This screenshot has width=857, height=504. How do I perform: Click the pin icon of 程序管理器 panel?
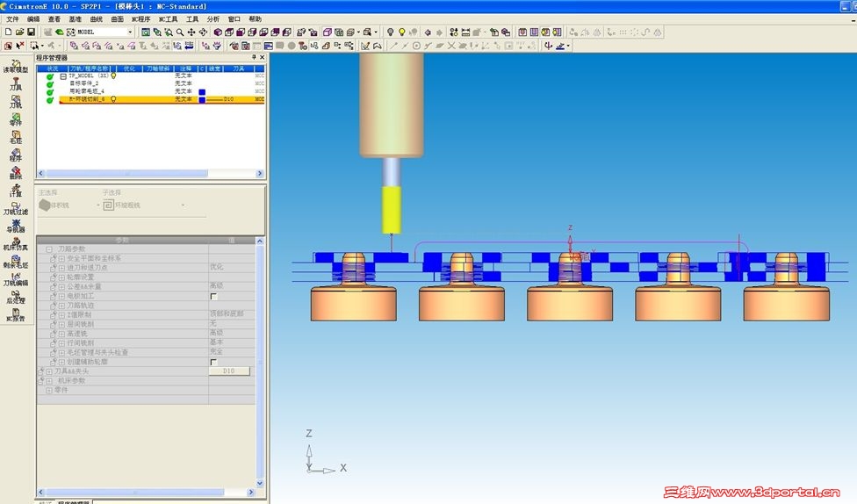tap(254, 57)
